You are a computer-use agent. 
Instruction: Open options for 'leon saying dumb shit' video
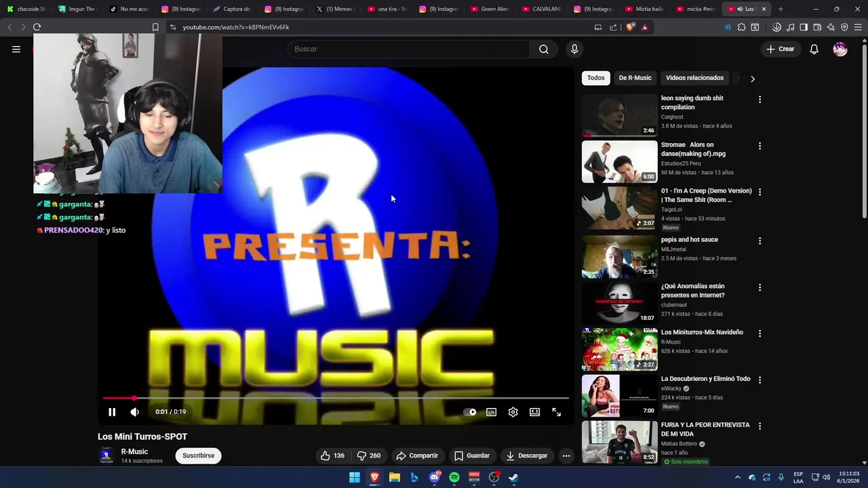click(759, 100)
